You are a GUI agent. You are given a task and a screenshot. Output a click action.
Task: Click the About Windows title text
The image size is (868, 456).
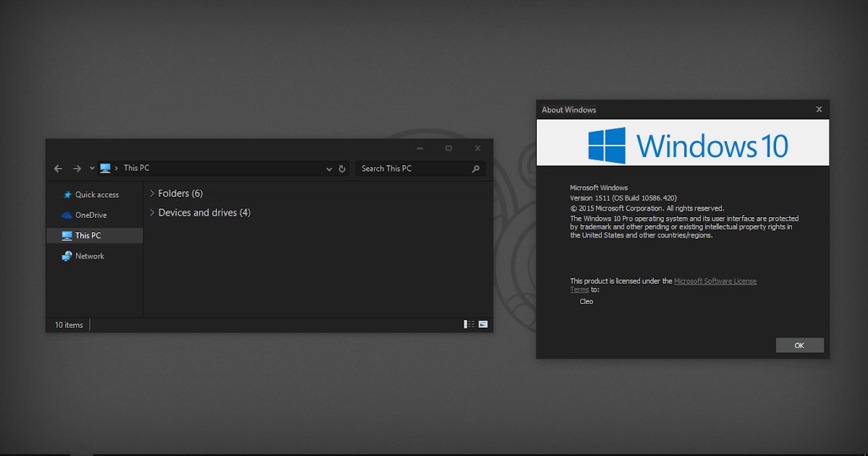(569, 109)
